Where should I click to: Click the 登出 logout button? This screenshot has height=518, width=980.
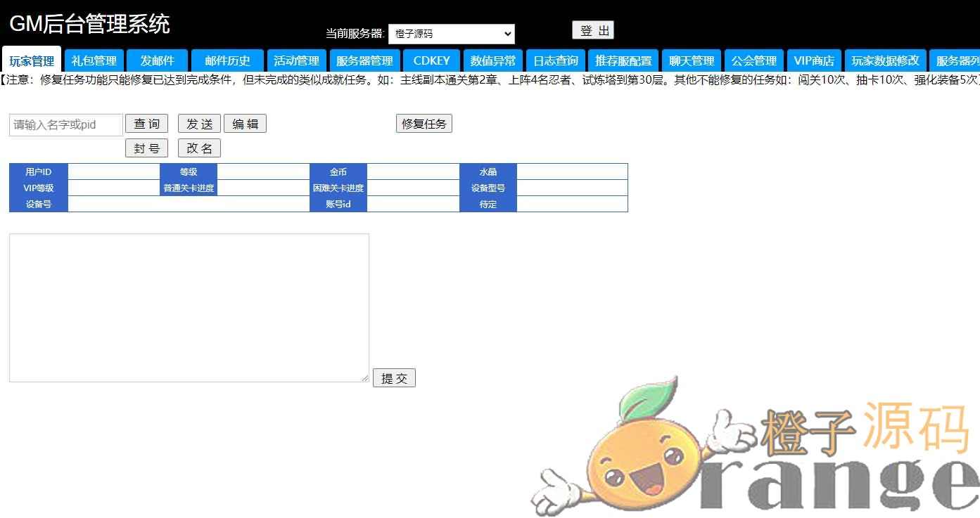(592, 30)
